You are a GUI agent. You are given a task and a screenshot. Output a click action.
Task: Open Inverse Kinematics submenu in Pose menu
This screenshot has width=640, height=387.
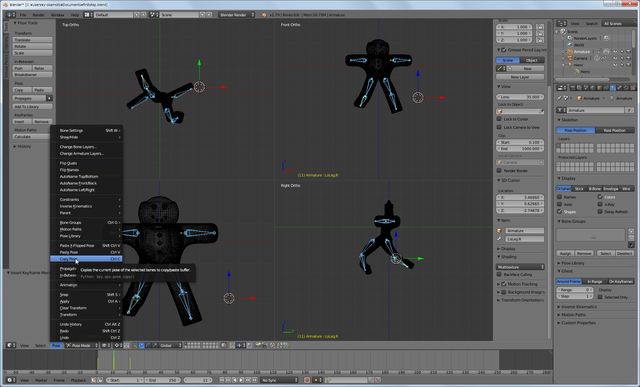click(86, 206)
